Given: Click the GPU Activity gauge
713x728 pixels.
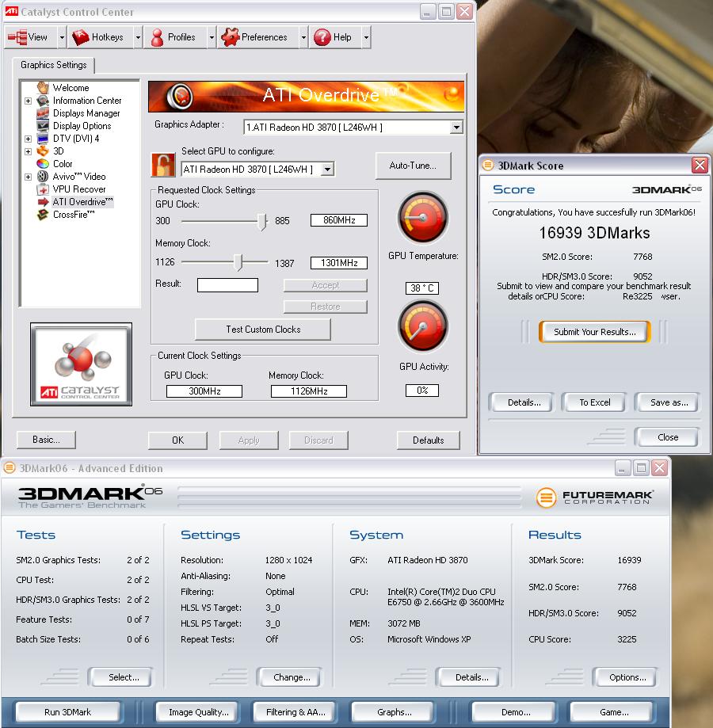Looking at the screenshot, I should coord(423,326).
